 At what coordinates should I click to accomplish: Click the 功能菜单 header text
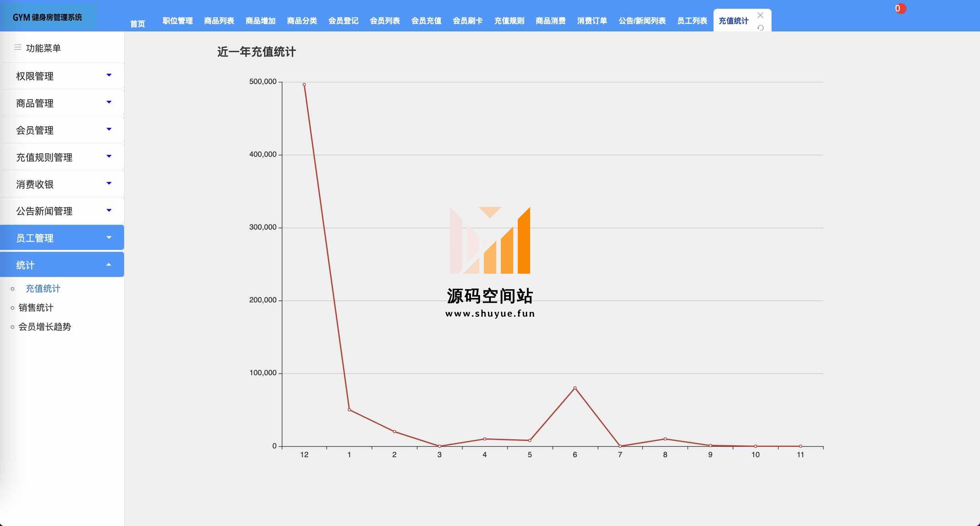[43, 48]
